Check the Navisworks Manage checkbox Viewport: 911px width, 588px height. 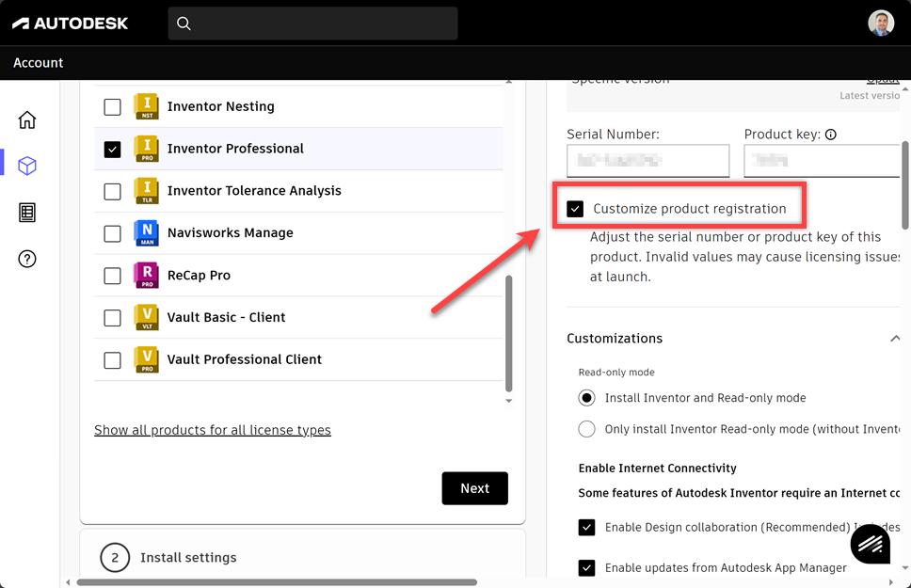pos(113,233)
